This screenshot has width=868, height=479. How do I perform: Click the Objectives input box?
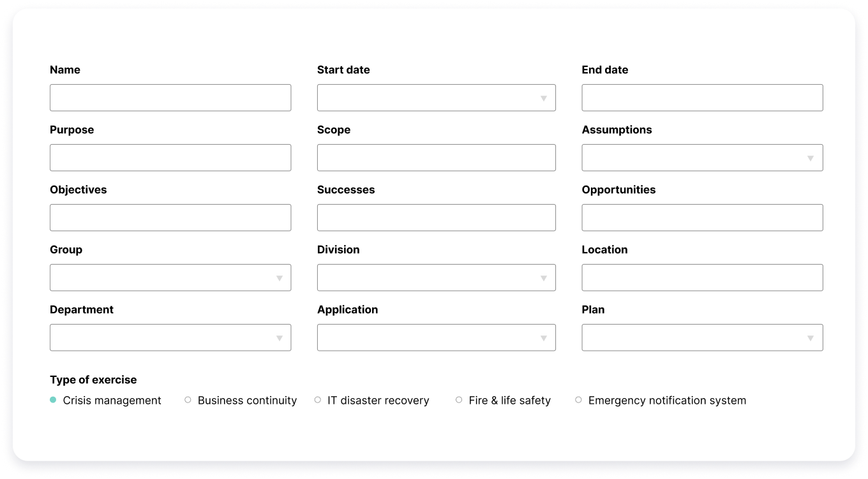click(170, 217)
